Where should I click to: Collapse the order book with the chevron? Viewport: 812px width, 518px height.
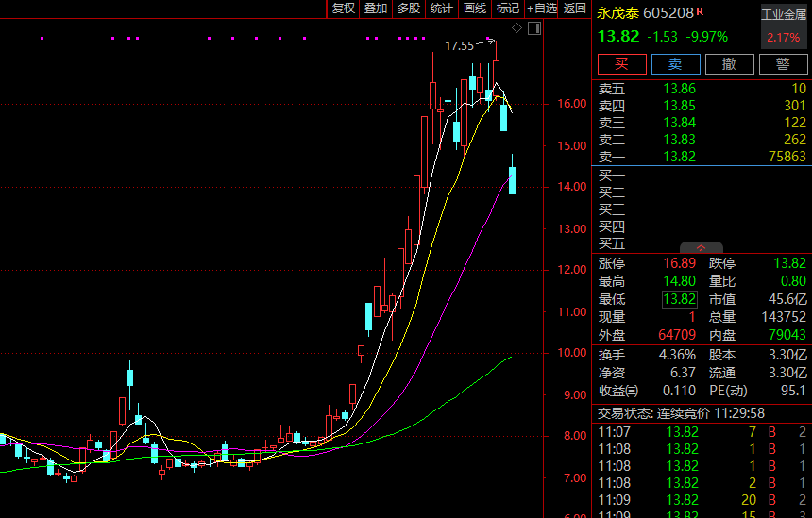coord(701,248)
